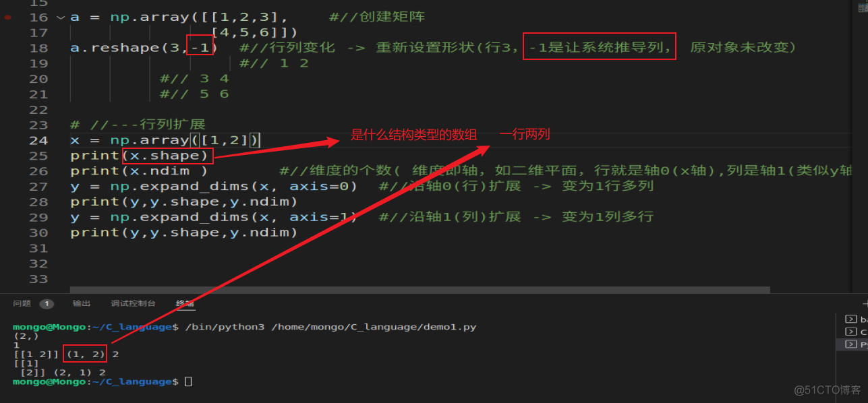The width and height of the screenshot is (868, 403).
Task: Click the comment '#//沿轴0(行)扩展'
Action: 450,186
